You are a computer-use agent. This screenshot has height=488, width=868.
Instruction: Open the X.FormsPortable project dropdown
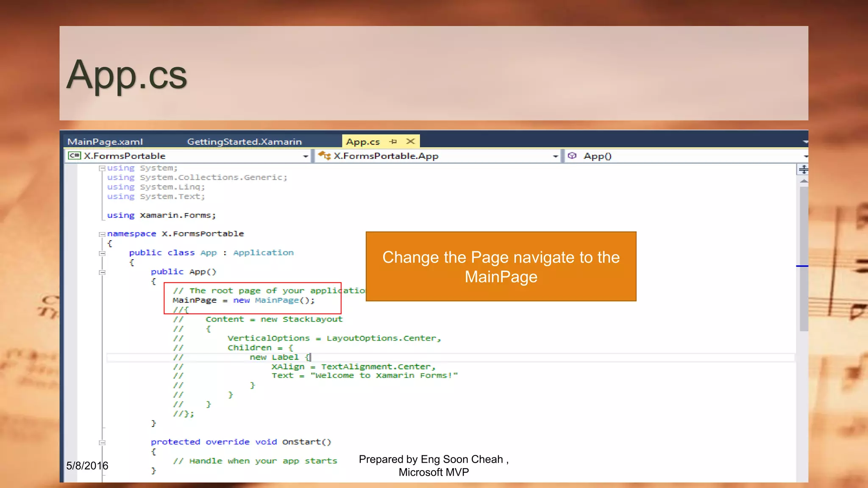click(306, 156)
